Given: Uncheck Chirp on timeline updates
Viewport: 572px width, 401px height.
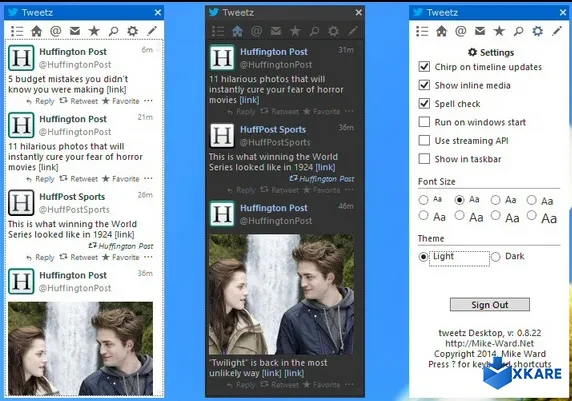Looking at the screenshot, I should (424, 66).
